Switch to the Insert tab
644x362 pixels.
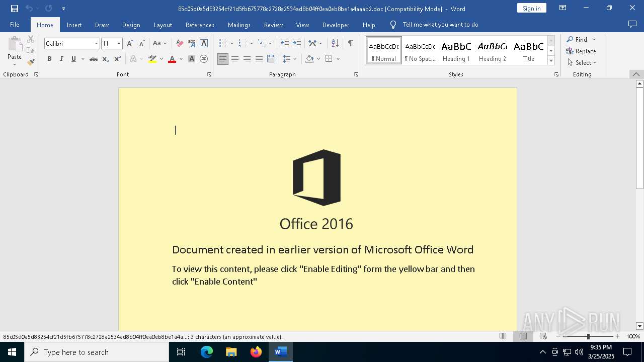(74, 25)
